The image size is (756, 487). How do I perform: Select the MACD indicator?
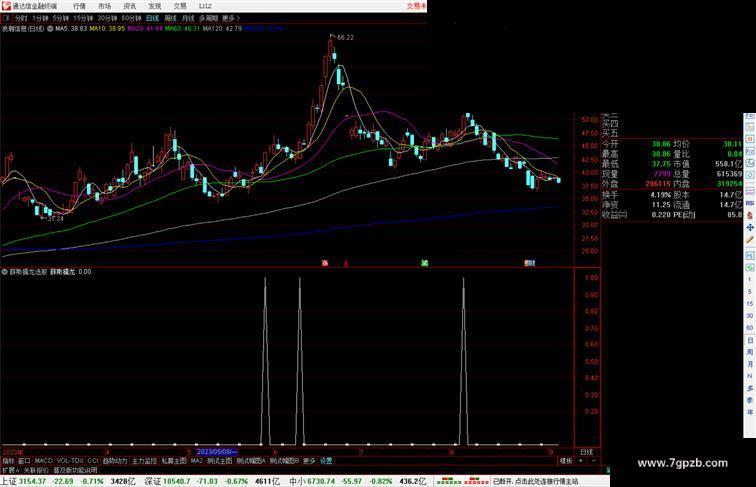(43, 461)
